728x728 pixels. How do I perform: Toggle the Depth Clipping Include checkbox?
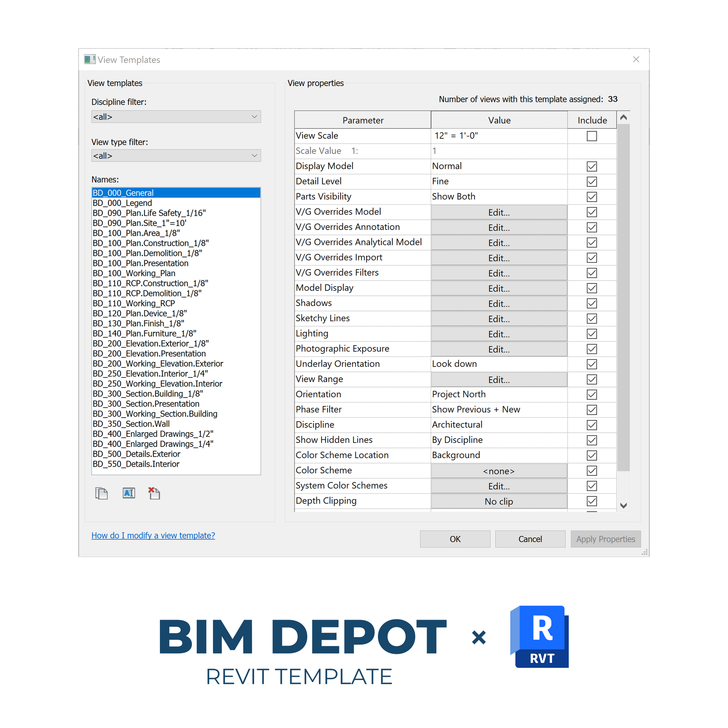[591, 501]
